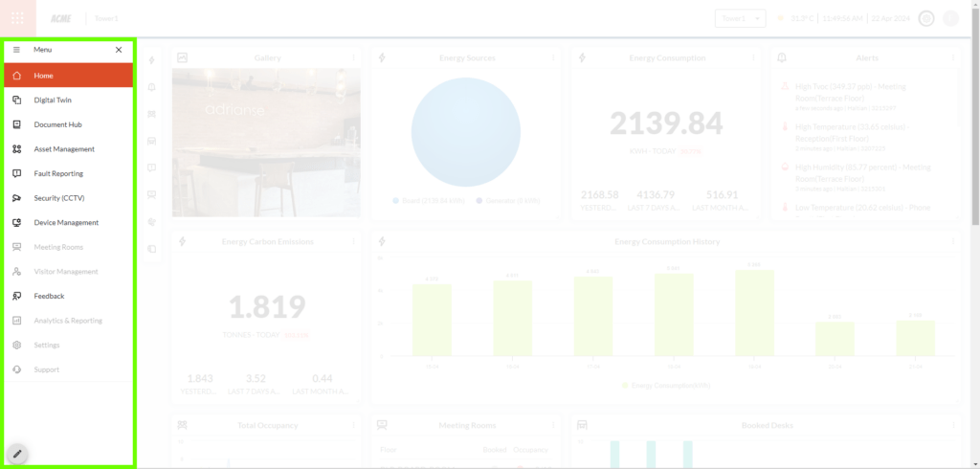980x469 pixels.
Task: Click the hamburger icon beside Menu
Action: 16,50
